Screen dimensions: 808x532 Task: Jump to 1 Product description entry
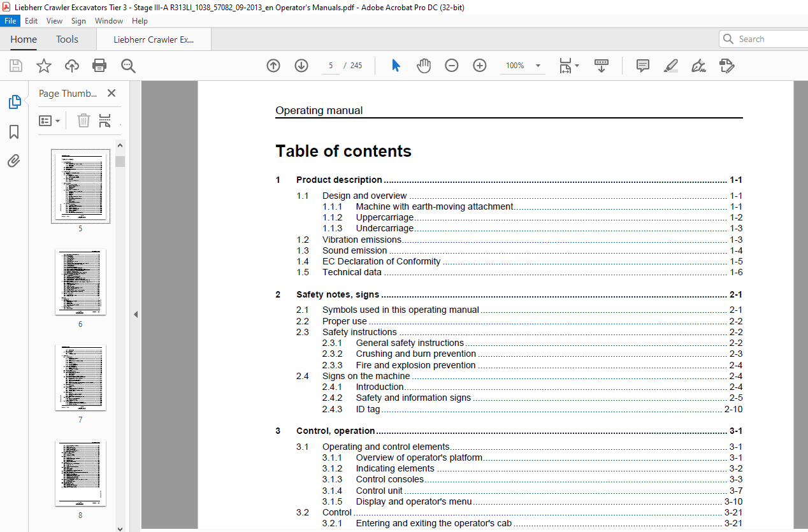[x=509, y=180]
